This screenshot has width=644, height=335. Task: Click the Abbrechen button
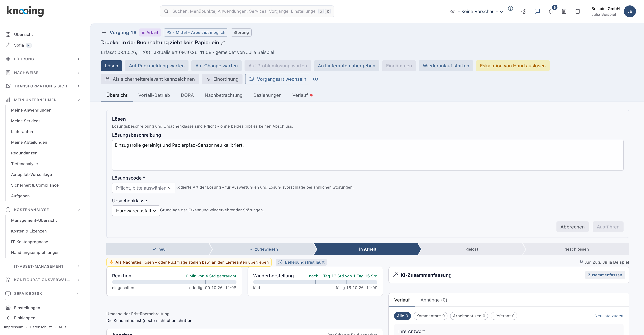click(x=573, y=227)
